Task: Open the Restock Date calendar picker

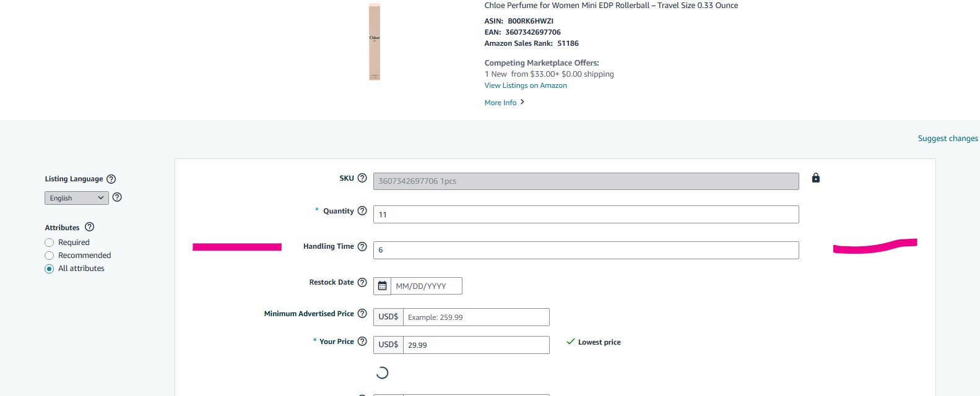Action: click(x=383, y=286)
